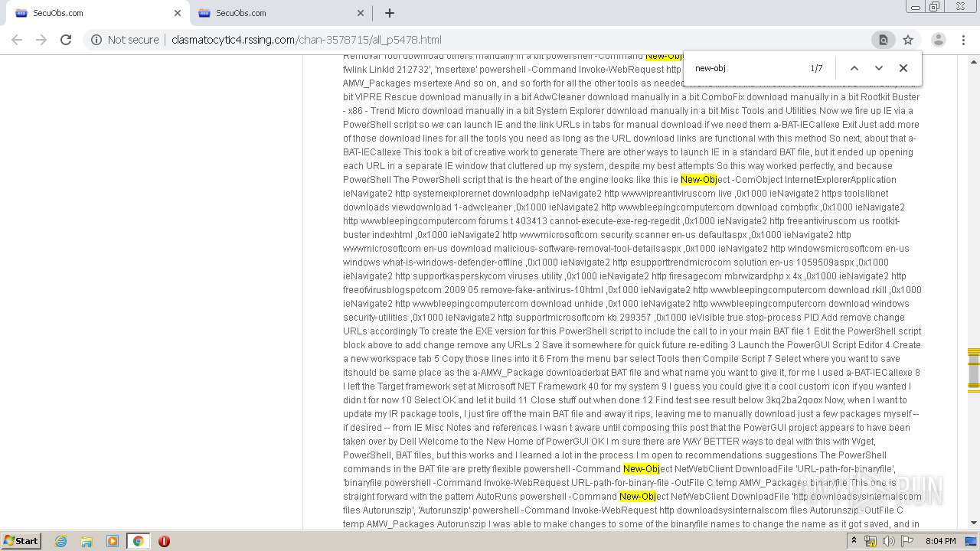Focus the address bar URL

coord(306,40)
